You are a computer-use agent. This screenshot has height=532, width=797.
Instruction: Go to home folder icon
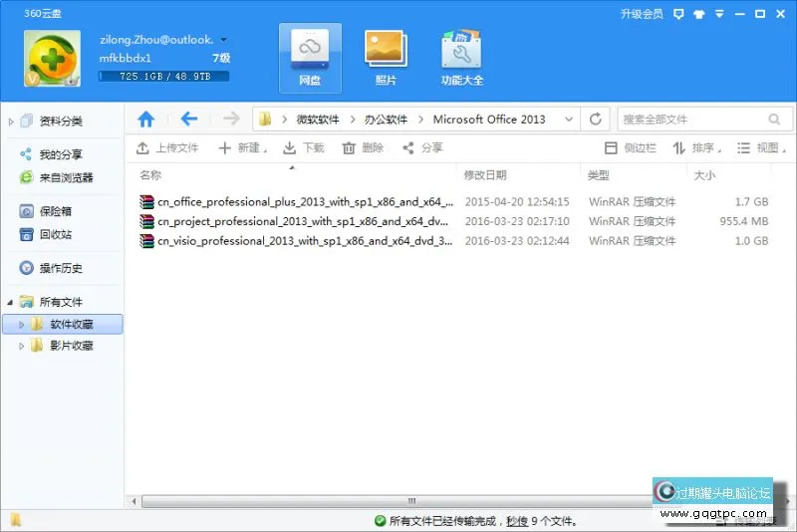[145, 120]
